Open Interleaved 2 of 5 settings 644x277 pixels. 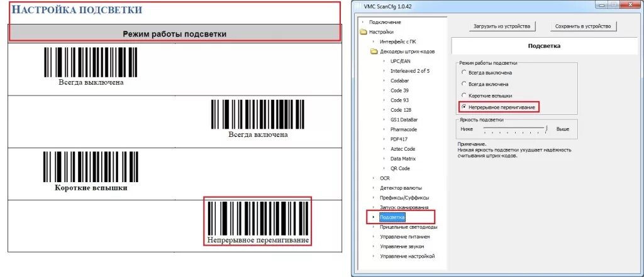(x=410, y=71)
